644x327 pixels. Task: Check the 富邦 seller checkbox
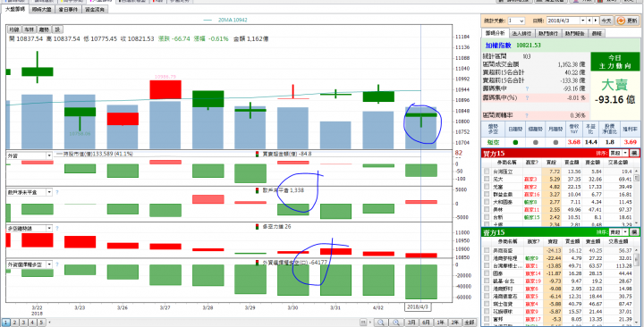coord(487,319)
